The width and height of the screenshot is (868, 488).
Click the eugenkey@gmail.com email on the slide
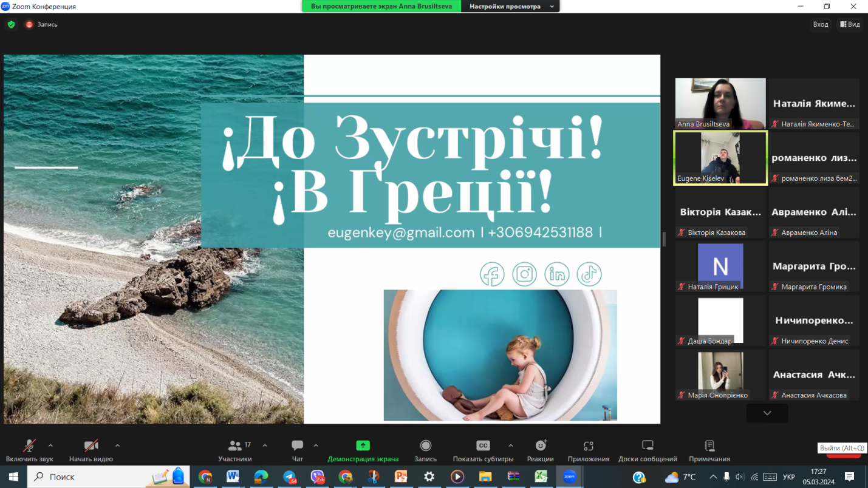pos(401,232)
